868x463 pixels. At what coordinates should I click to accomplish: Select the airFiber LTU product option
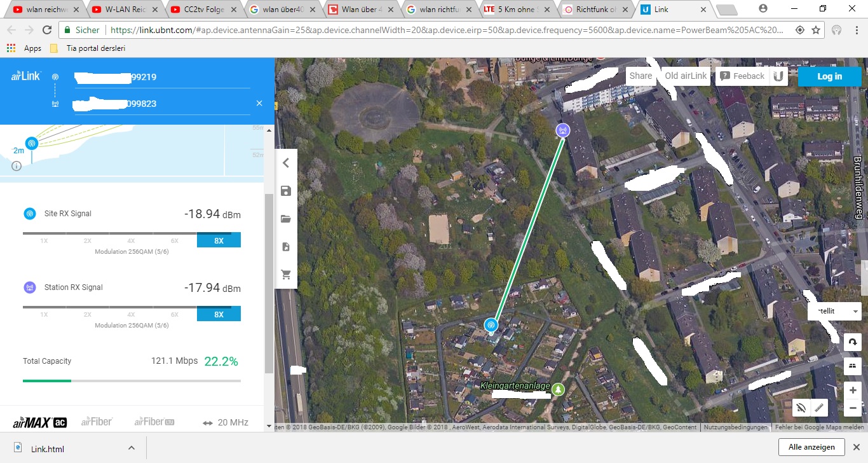click(x=154, y=422)
